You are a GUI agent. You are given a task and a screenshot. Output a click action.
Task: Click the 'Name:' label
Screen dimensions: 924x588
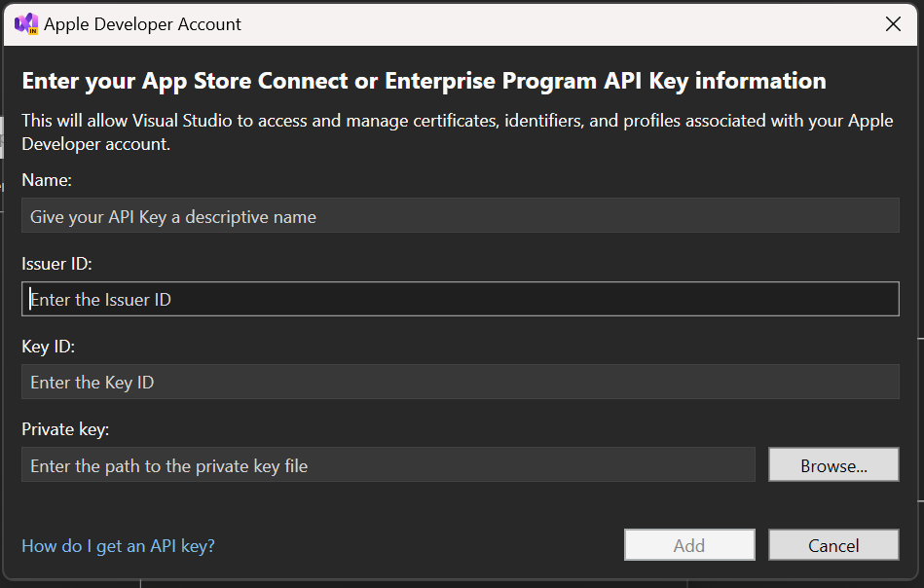coord(47,180)
